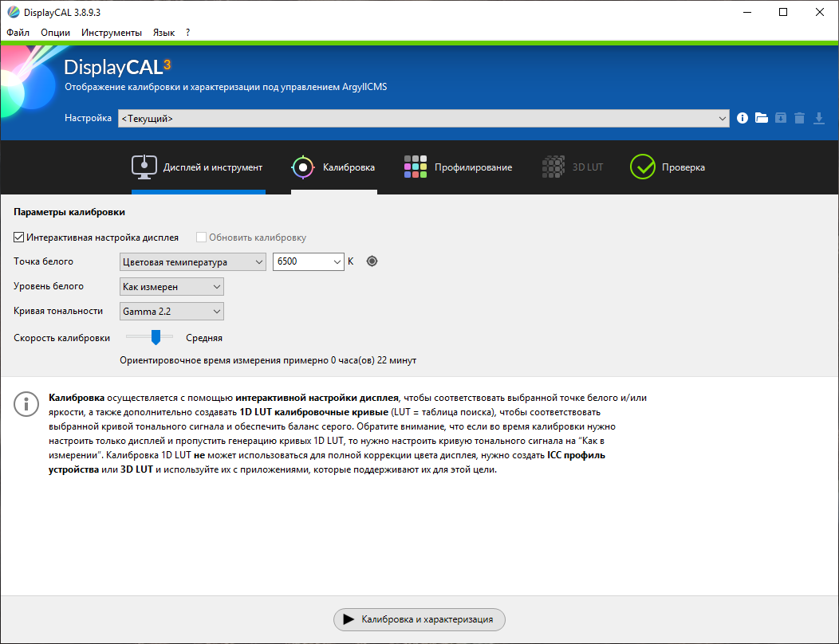
Task: Click the estimated measurement time text
Action: click(x=268, y=360)
